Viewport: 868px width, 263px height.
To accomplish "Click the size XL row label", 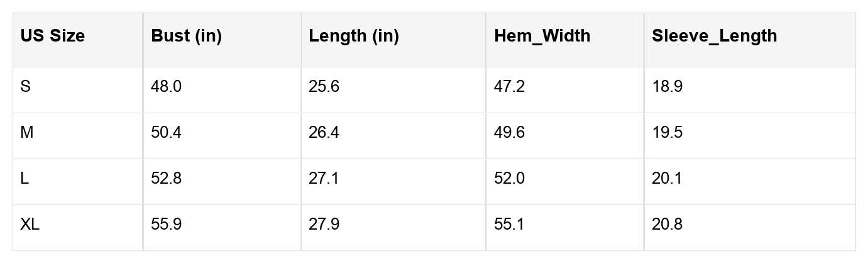I will (x=30, y=225).
